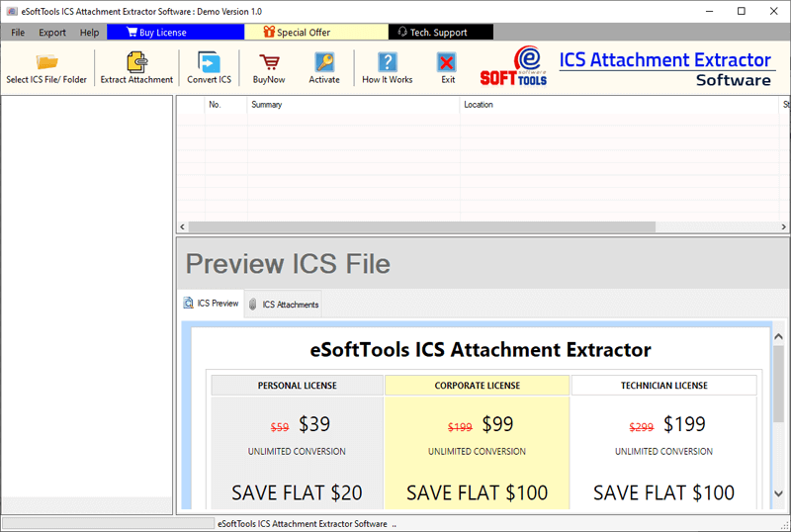The image size is (791, 532).
Task: Click the TECHNICIAN LICENSE header
Action: pyautogui.click(x=663, y=386)
